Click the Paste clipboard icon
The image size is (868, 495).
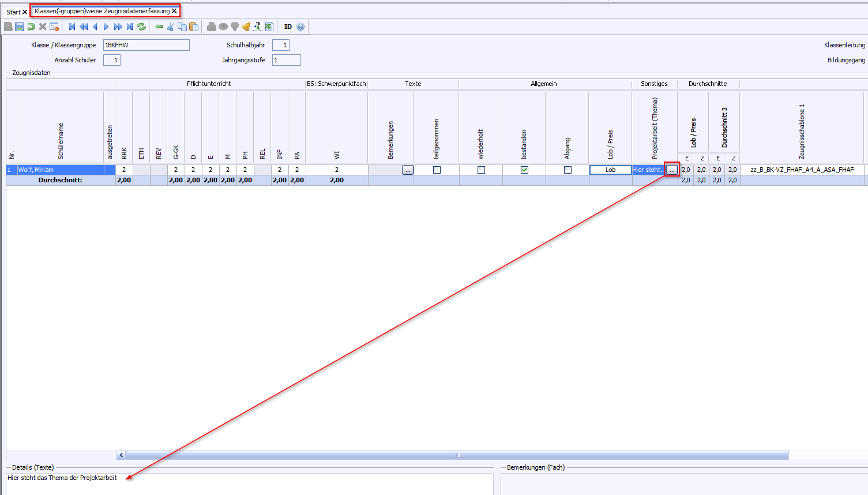[x=194, y=27]
